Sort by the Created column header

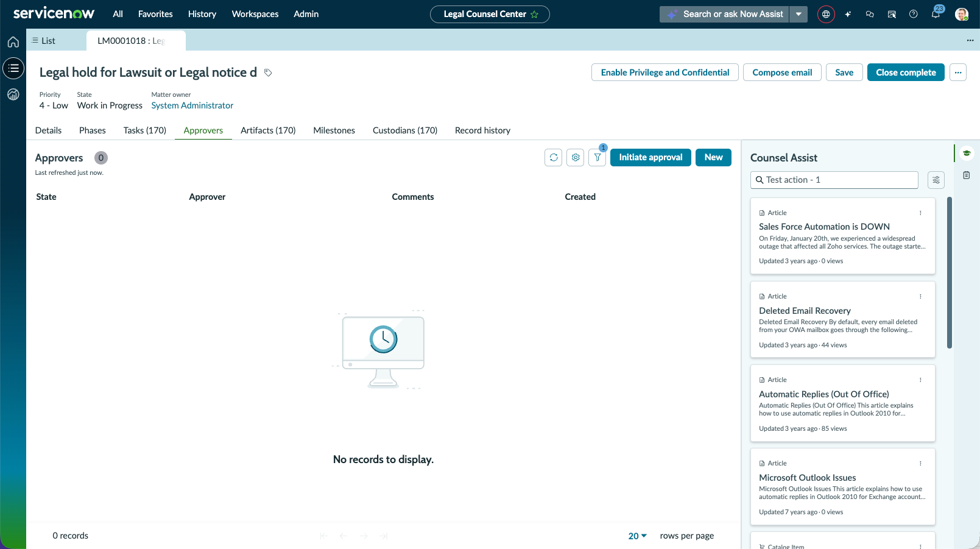(x=580, y=197)
